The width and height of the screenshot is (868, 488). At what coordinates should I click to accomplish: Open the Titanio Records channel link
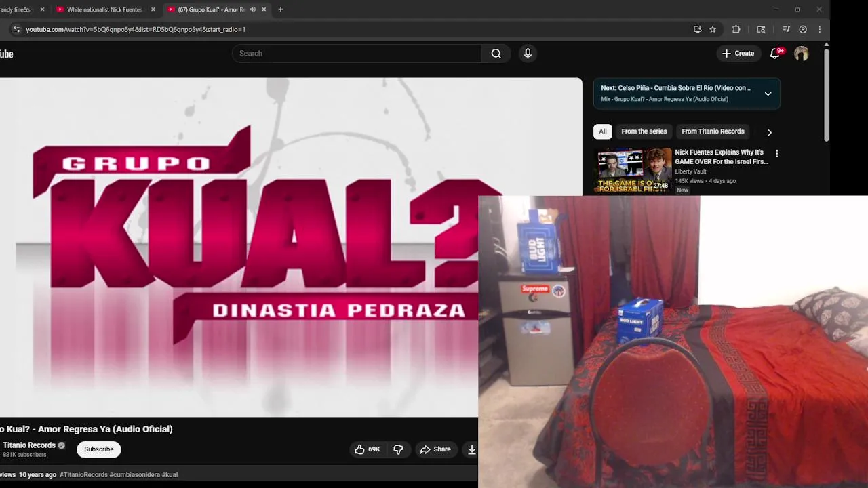click(29, 445)
